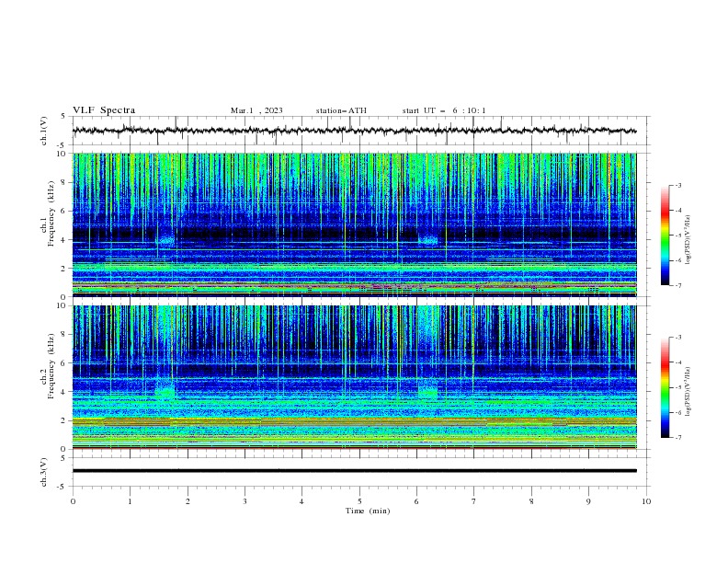
Task: Click the "5" tick on the time axis
Action: click(359, 501)
